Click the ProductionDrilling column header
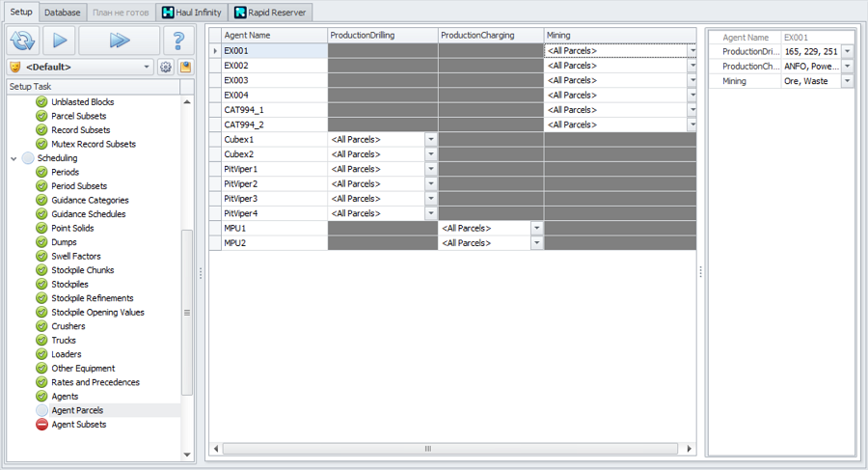Viewport: 868px width, 470px height. 383,36
